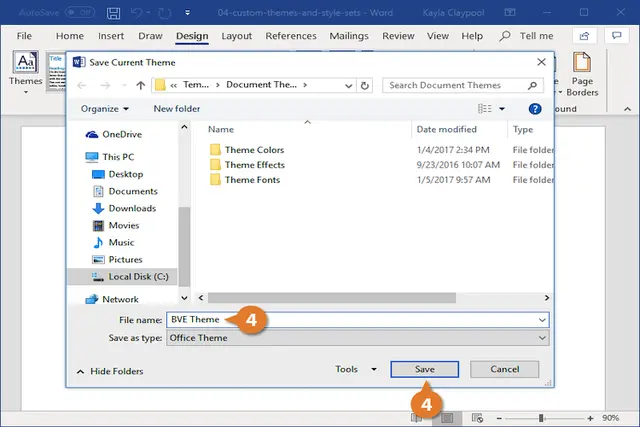This screenshot has width=640, height=427.
Task: Open the Comments icon
Action: pyautogui.click(x=616, y=36)
